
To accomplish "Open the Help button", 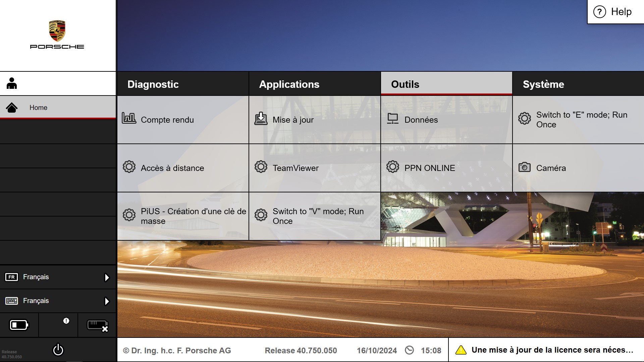I will (x=615, y=12).
